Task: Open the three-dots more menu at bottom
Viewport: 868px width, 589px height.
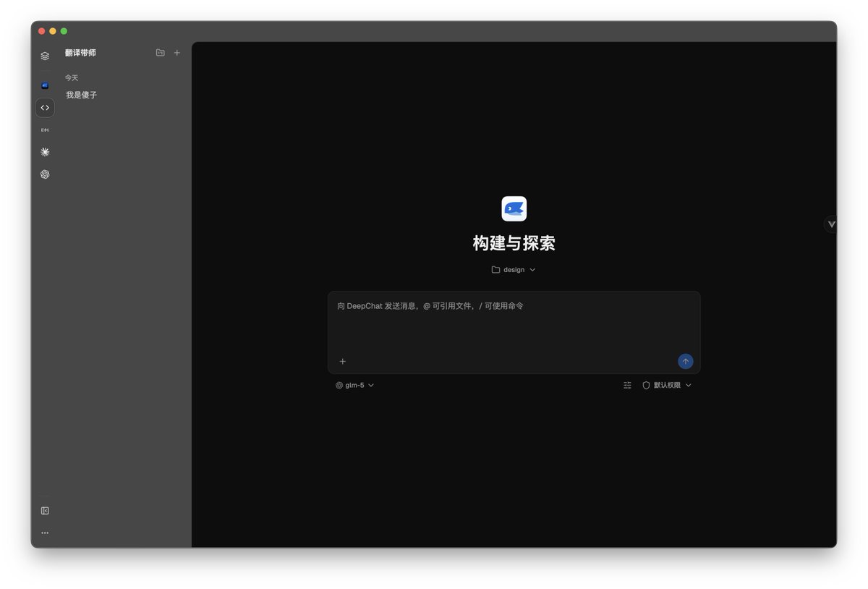Action: click(x=45, y=533)
